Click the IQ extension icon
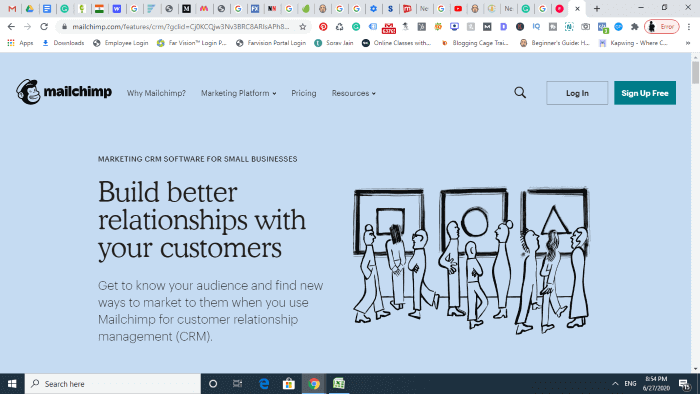The height and width of the screenshot is (394, 700). pyautogui.click(x=536, y=27)
